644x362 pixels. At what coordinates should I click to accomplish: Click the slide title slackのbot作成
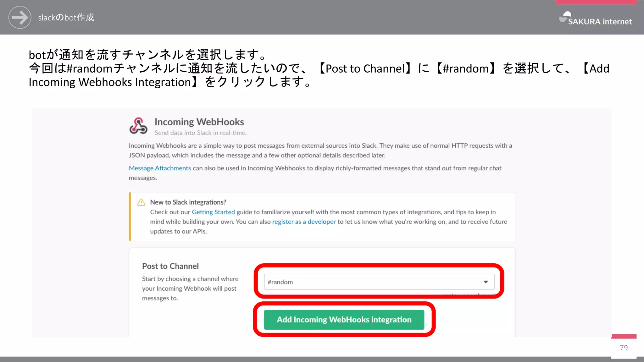coord(66,18)
